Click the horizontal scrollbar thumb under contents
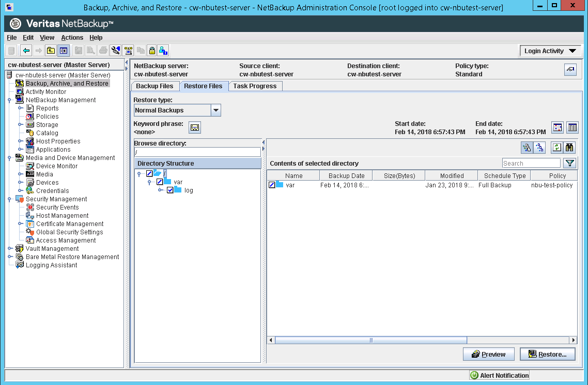The height and width of the screenshot is (385, 588). coord(370,341)
